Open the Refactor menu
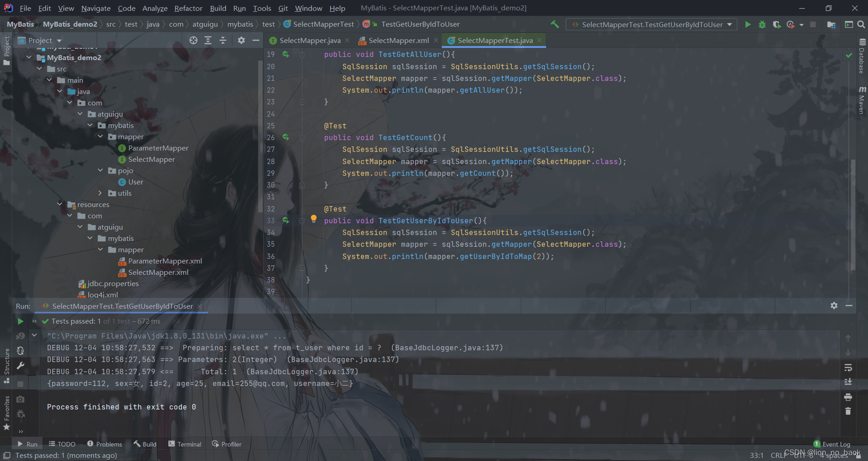868x461 pixels. pyautogui.click(x=188, y=8)
